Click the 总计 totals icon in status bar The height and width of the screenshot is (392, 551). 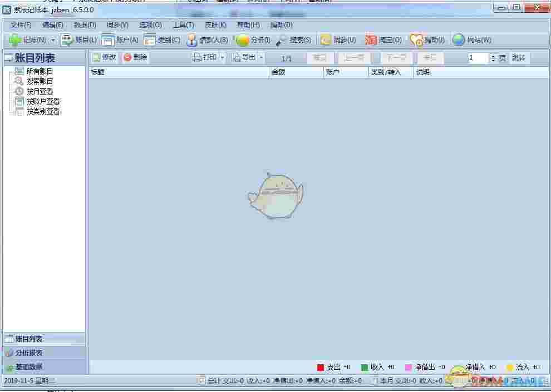(201, 380)
